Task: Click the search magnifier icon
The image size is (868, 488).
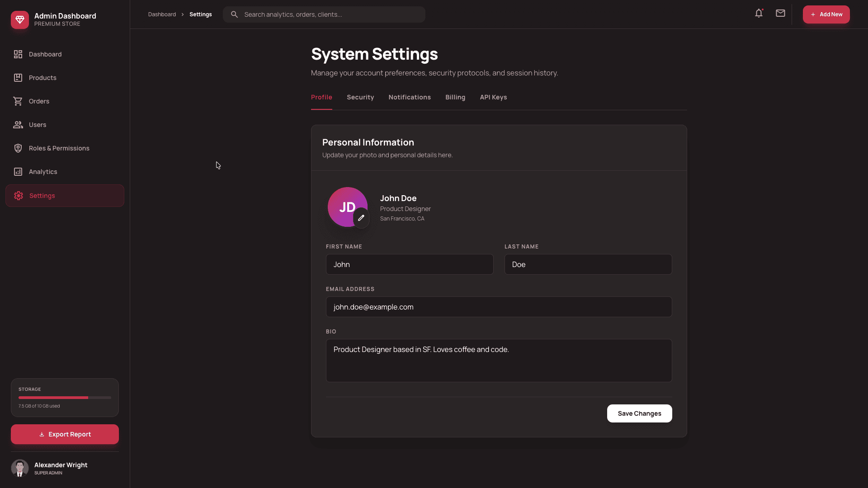Action: [x=234, y=14]
